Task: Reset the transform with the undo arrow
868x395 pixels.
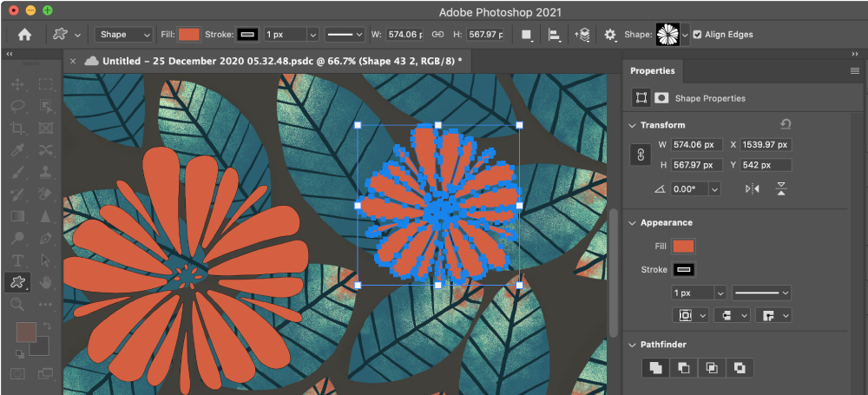Action: point(786,124)
